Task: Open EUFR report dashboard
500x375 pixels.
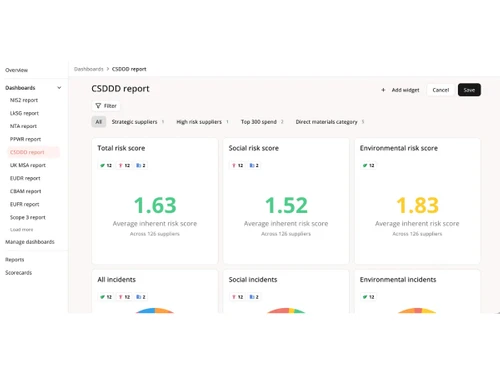Action: click(x=25, y=204)
